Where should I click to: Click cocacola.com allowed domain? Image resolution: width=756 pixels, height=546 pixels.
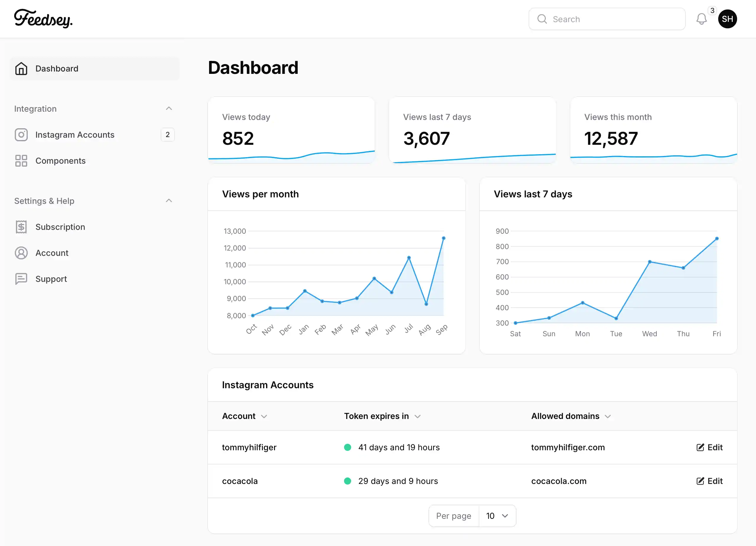point(559,481)
